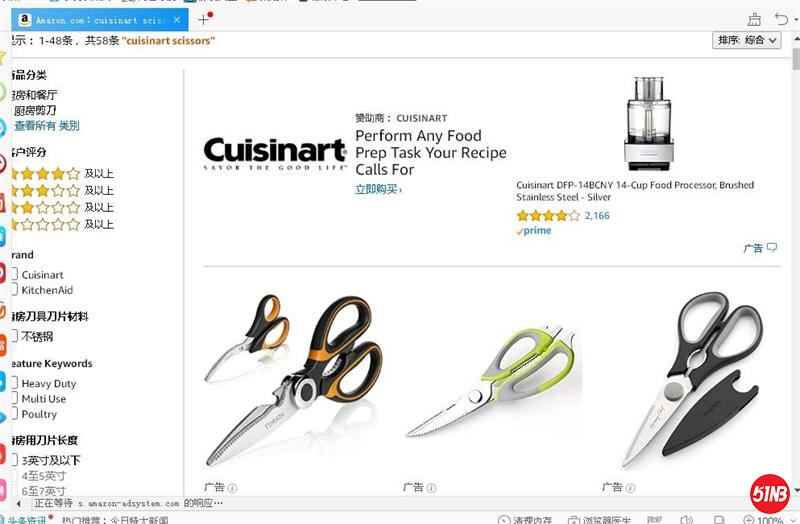This screenshot has height=524, width=800.
Task: Click the ad feedback speech bubble icon
Action: coord(772,247)
